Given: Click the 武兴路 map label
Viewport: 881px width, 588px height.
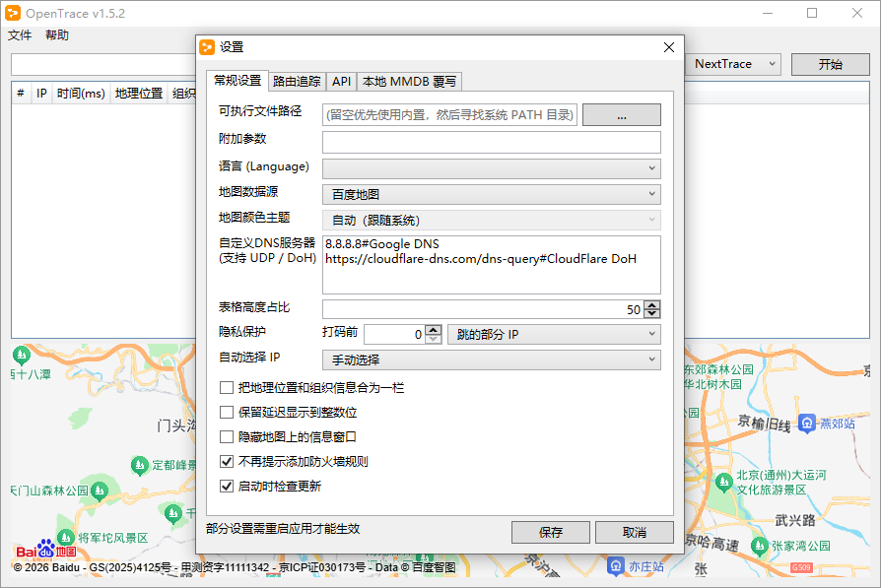Looking at the screenshot, I should coord(795,520).
